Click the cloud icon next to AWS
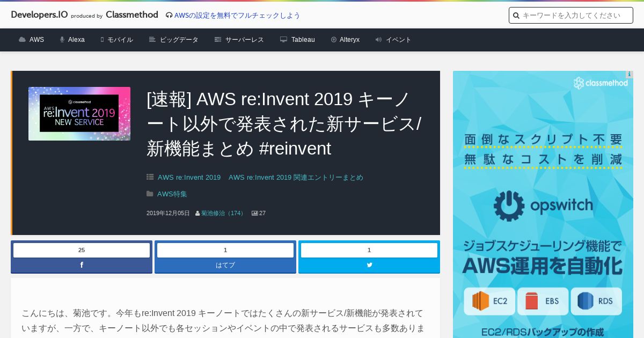Screen dimensions: 644x338 click(22, 40)
